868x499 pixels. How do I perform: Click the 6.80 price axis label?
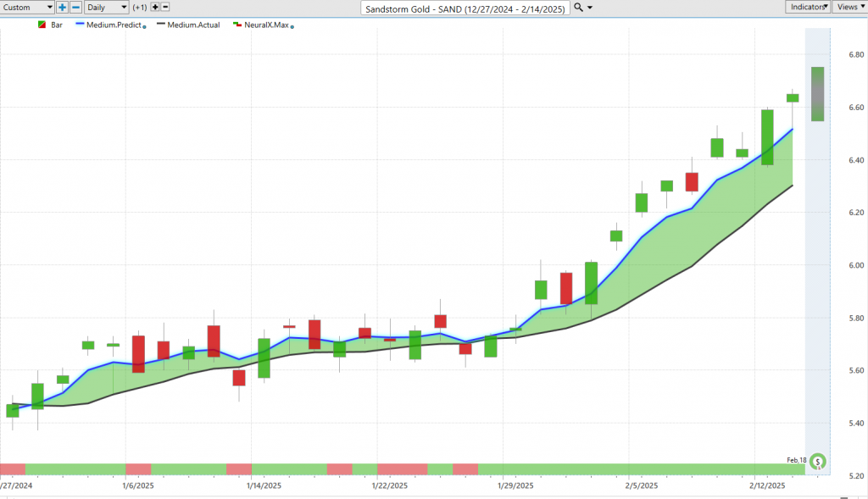(x=856, y=55)
